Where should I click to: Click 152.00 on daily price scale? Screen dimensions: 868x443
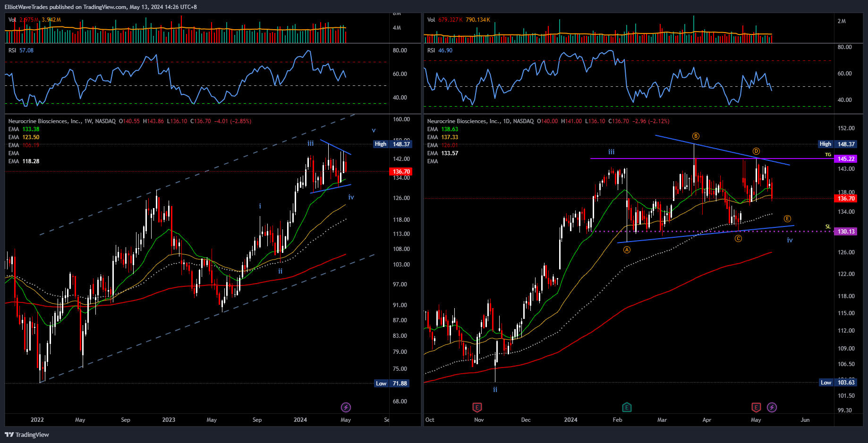point(846,128)
